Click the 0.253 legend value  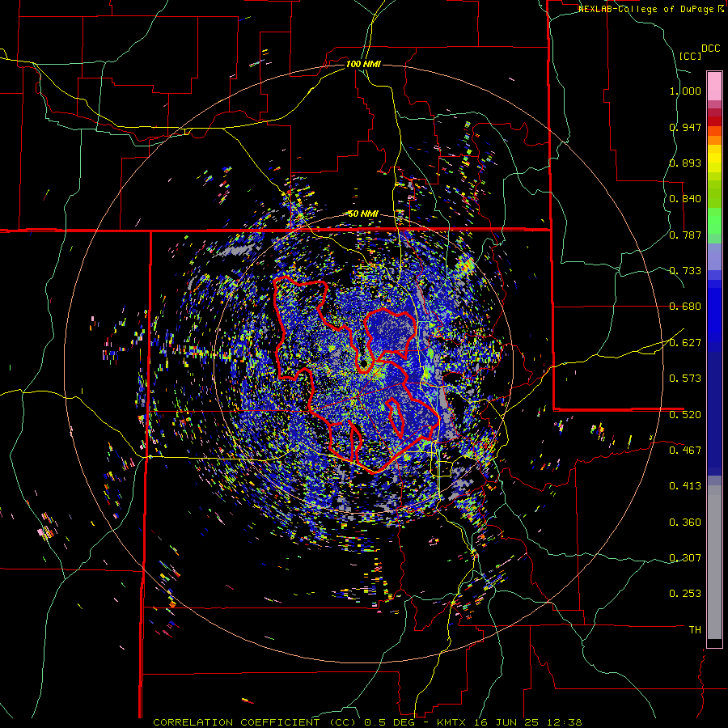point(685,594)
